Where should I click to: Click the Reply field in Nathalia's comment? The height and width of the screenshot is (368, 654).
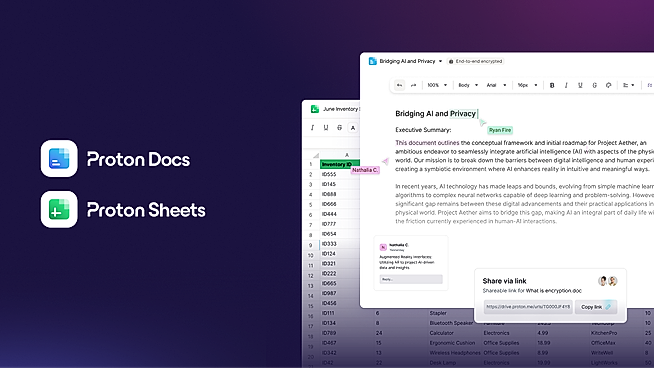coord(411,279)
